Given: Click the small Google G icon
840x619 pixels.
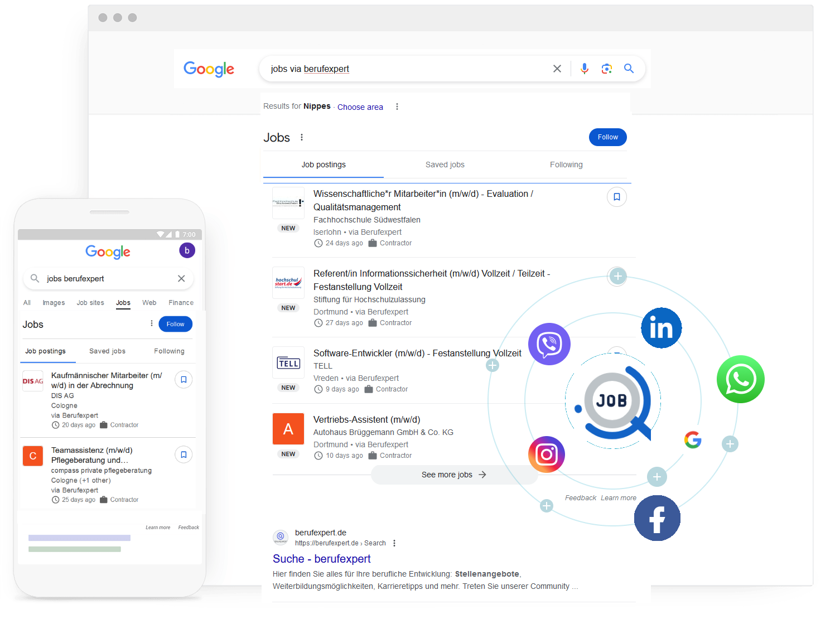Looking at the screenshot, I should (693, 440).
